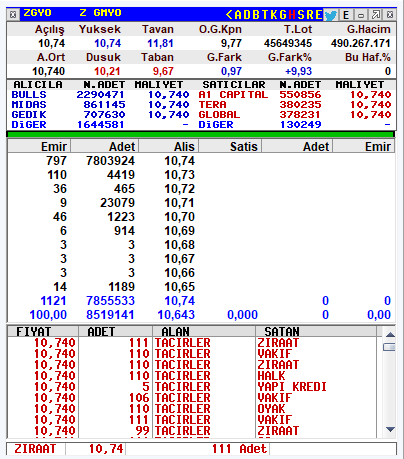This screenshot has height=459, width=404.
Task: Select the GEDIK buyer row
Action: (100, 115)
